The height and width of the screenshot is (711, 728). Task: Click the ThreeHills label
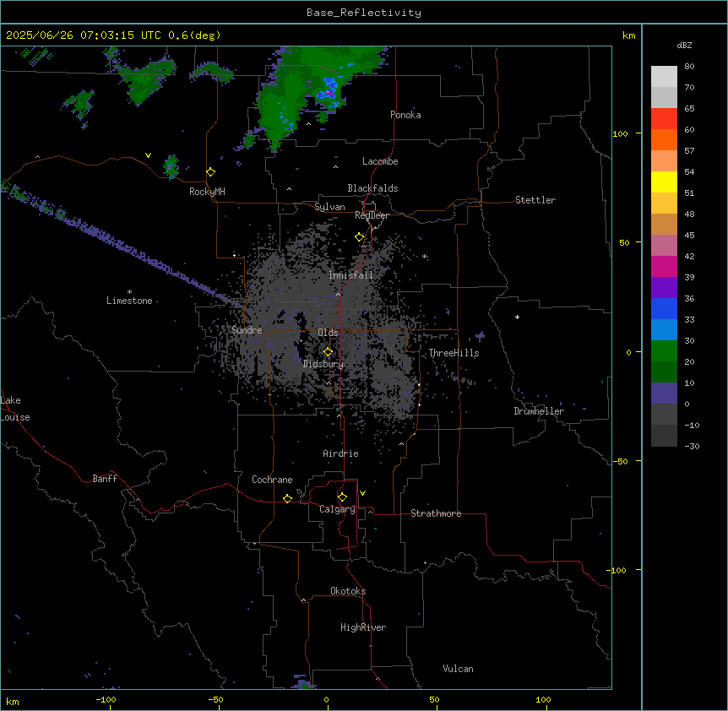454,353
